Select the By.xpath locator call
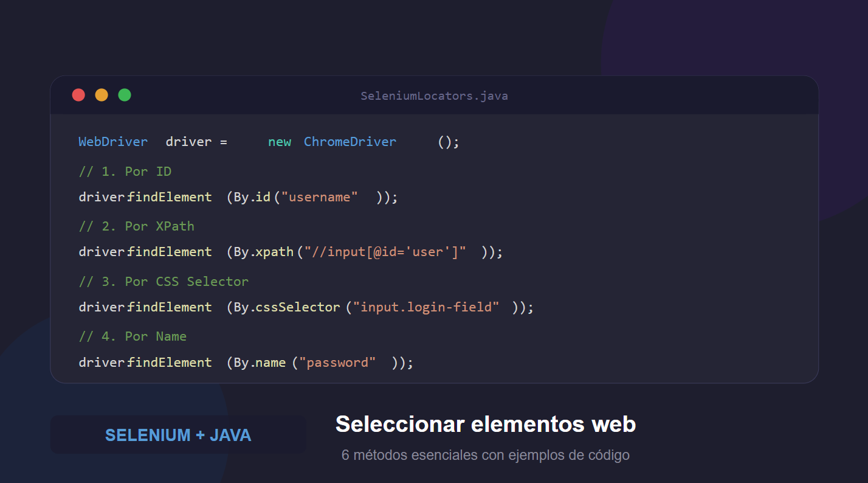The width and height of the screenshot is (868, 483). [x=263, y=251]
